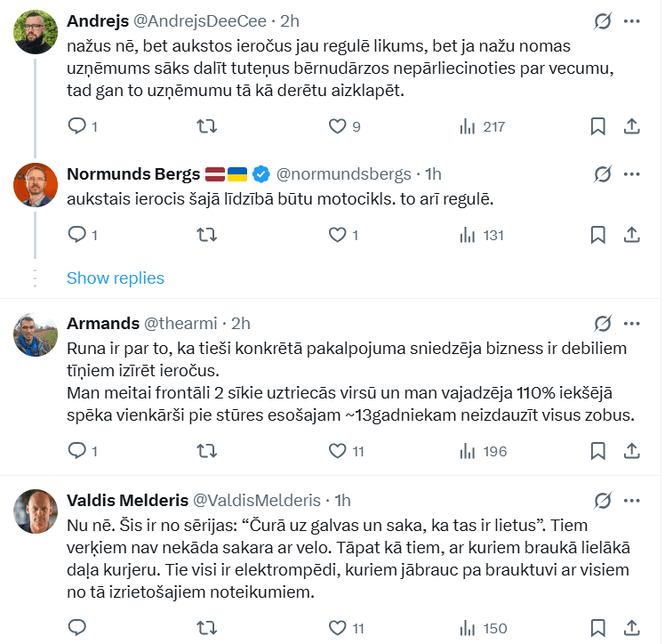Repost the tweet by Normunds Bergs

pos(206,235)
